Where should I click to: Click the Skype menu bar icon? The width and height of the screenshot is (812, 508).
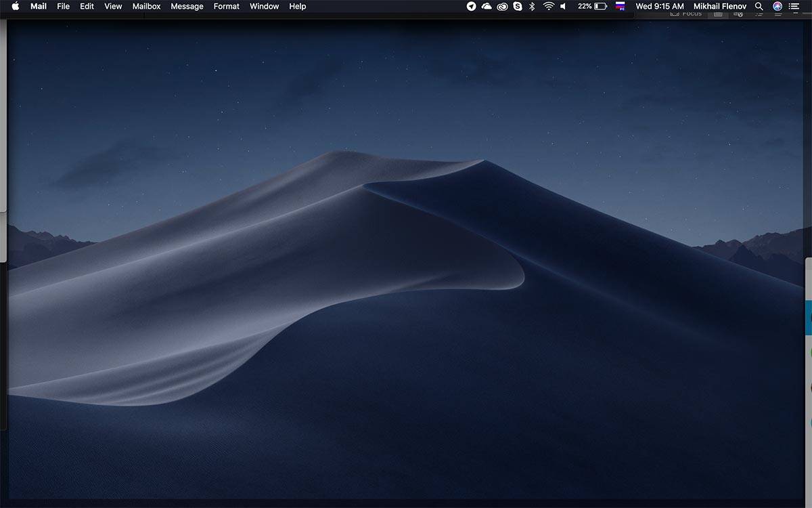point(518,6)
